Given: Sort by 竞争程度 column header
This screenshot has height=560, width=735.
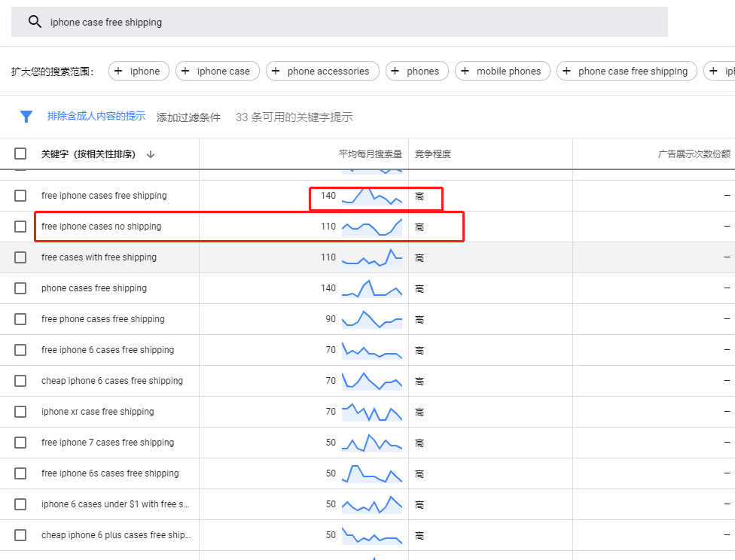Looking at the screenshot, I should [x=433, y=154].
